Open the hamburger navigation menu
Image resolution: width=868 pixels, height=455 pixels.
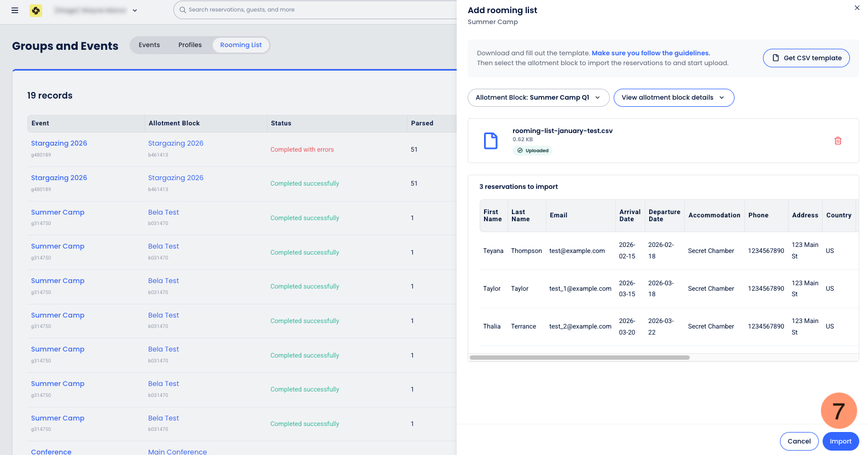pos(15,10)
